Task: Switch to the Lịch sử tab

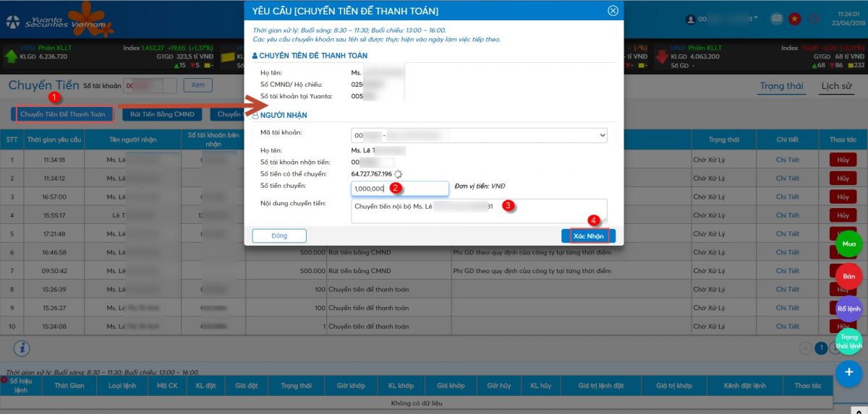Action: (836, 86)
